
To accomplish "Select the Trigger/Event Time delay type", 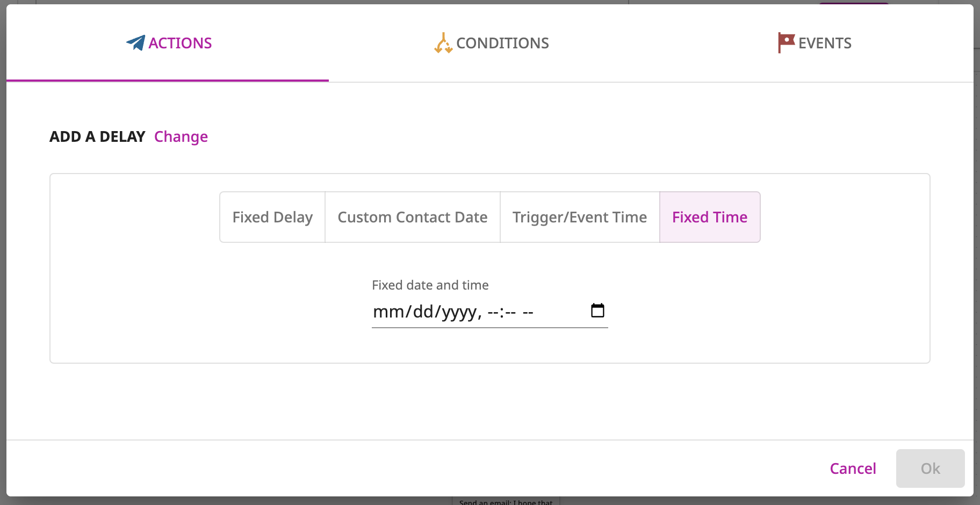I will tap(580, 217).
